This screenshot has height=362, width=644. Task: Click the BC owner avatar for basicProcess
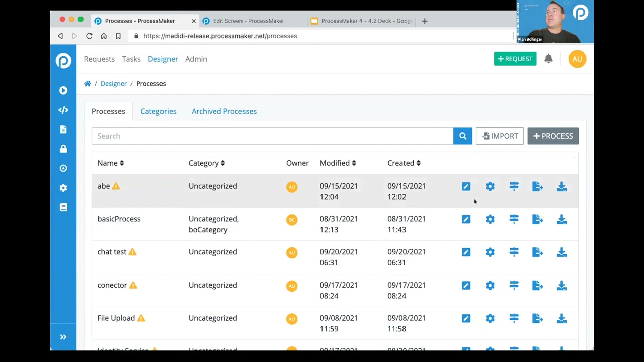pos(292,220)
